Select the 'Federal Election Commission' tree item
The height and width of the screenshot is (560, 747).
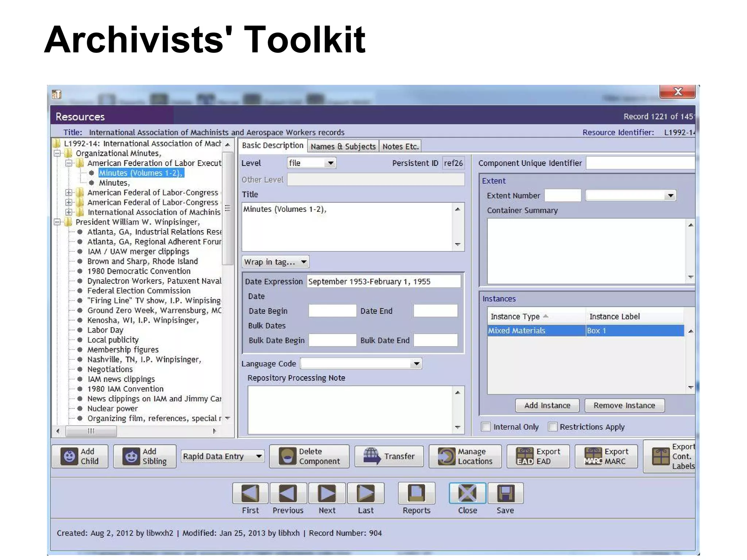pyautogui.click(x=139, y=291)
